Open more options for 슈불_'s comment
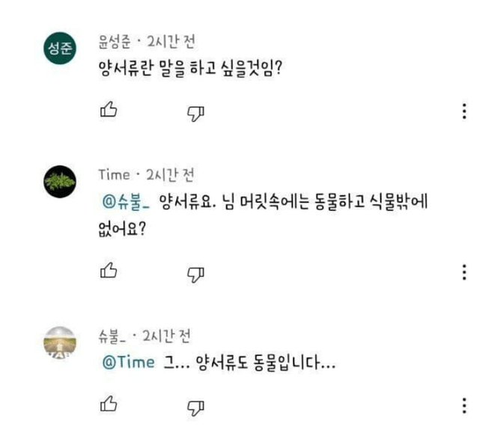Image resolution: width=479 pixels, height=448 pixels. click(x=464, y=405)
